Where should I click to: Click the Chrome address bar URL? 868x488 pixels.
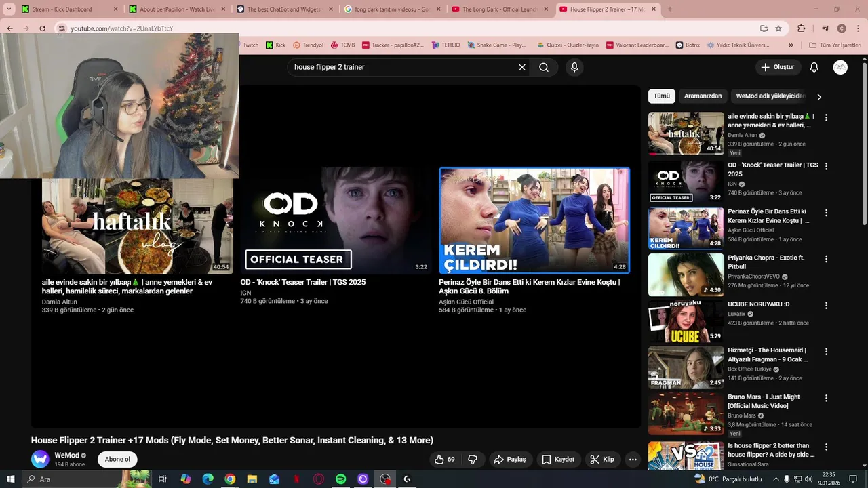(122, 28)
